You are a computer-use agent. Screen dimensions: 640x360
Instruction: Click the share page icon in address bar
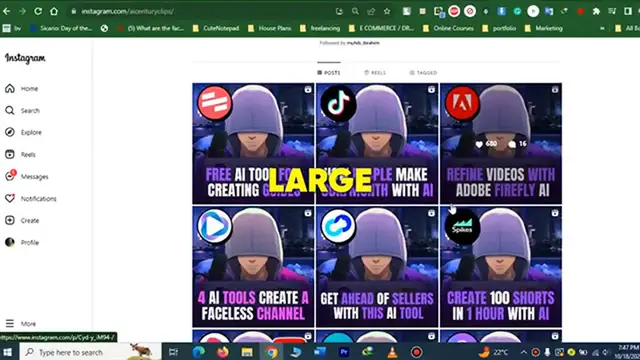pos(371,11)
